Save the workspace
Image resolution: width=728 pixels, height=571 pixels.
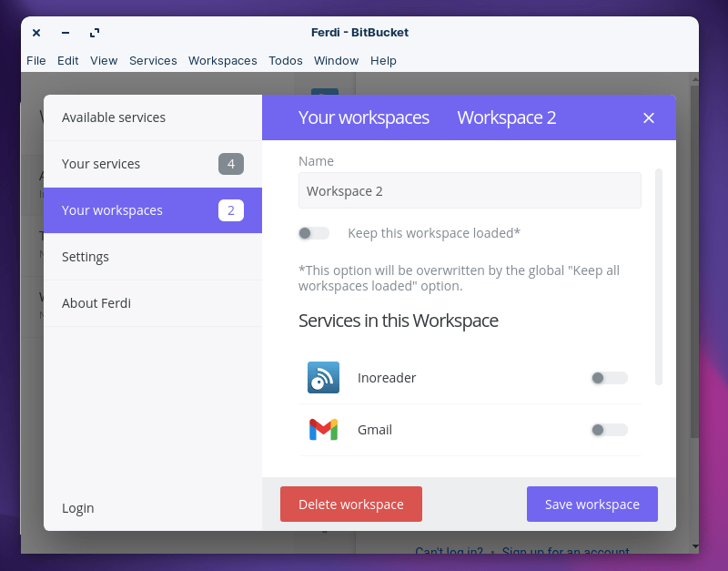[591, 504]
